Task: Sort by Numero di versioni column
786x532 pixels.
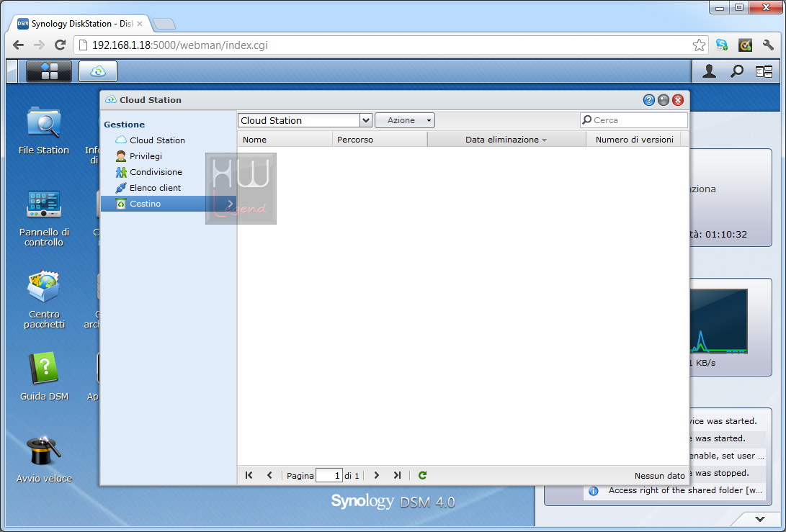Action: [x=634, y=140]
